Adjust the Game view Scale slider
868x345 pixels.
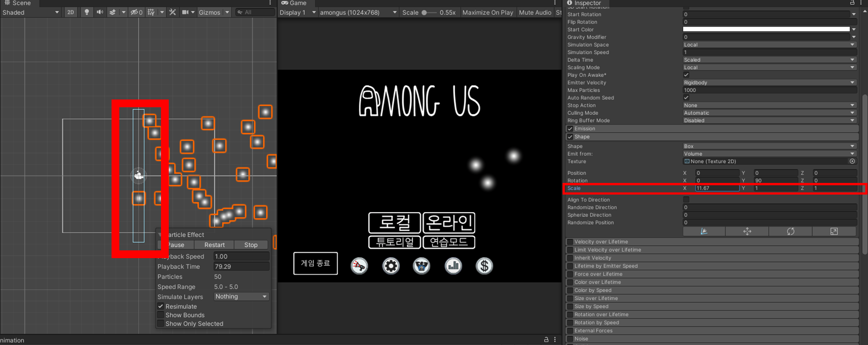pyautogui.click(x=428, y=12)
